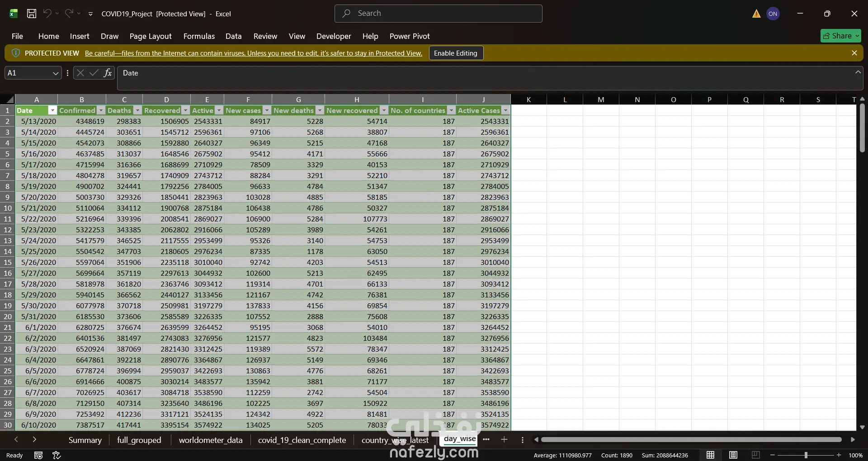Switch to the covid_19_clean_complete sheet tab
The width and height of the screenshot is (868, 461).
[x=302, y=440]
